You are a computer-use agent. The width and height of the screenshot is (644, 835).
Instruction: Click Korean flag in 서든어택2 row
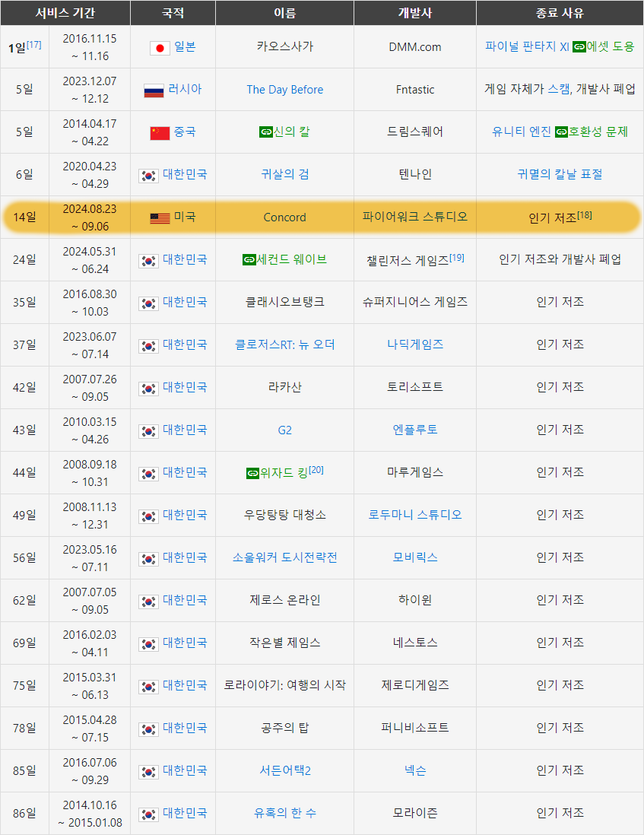pyautogui.click(x=148, y=772)
